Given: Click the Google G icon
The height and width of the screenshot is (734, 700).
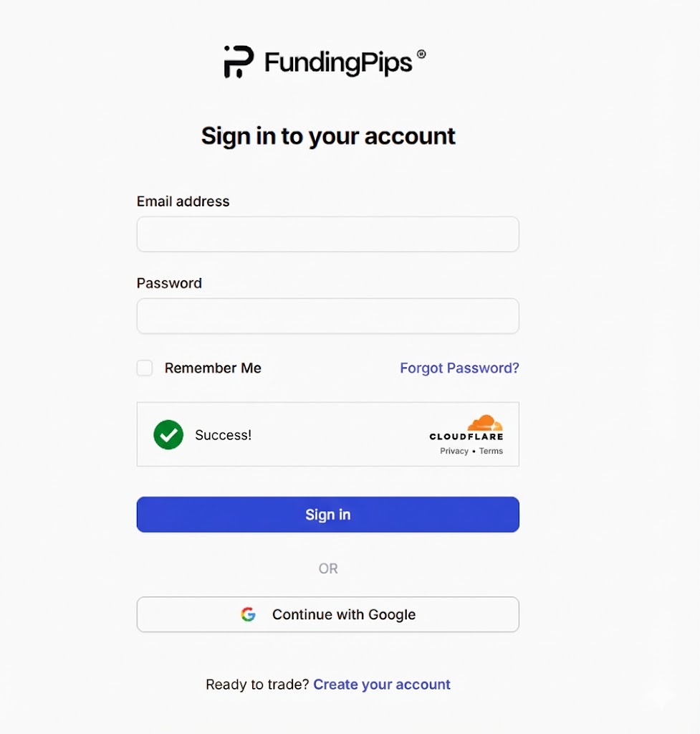Looking at the screenshot, I should tap(249, 614).
